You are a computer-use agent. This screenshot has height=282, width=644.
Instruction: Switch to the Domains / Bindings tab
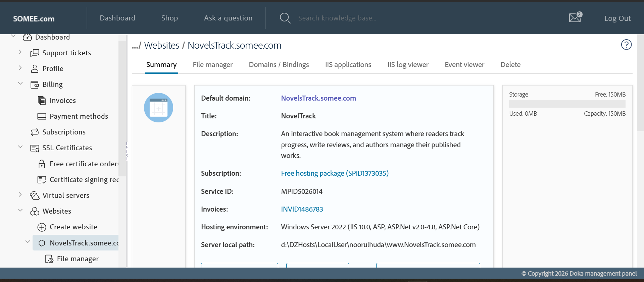(279, 65)
